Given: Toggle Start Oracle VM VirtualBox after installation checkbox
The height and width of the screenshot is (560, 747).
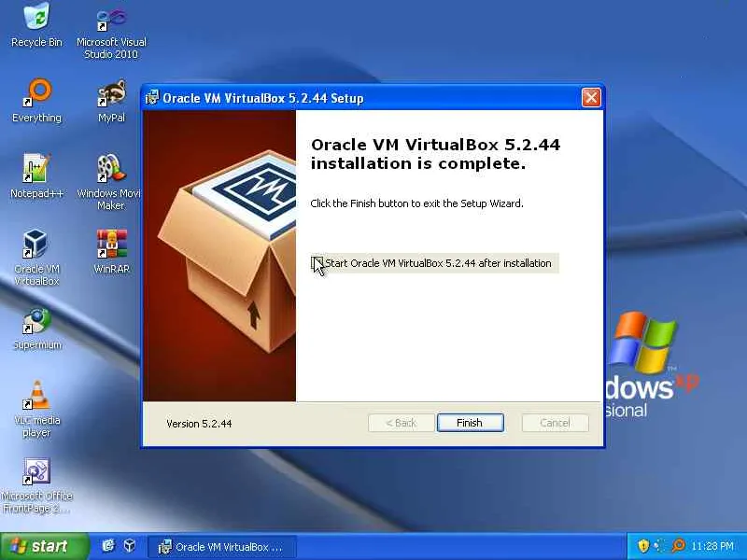Looking at the screenshot, I should 317,263.
